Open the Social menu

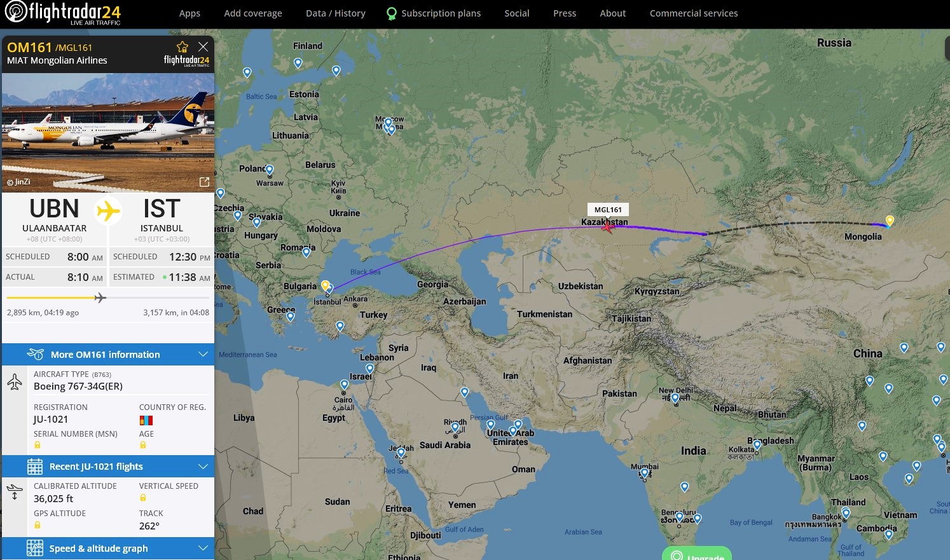coord(517,13)
